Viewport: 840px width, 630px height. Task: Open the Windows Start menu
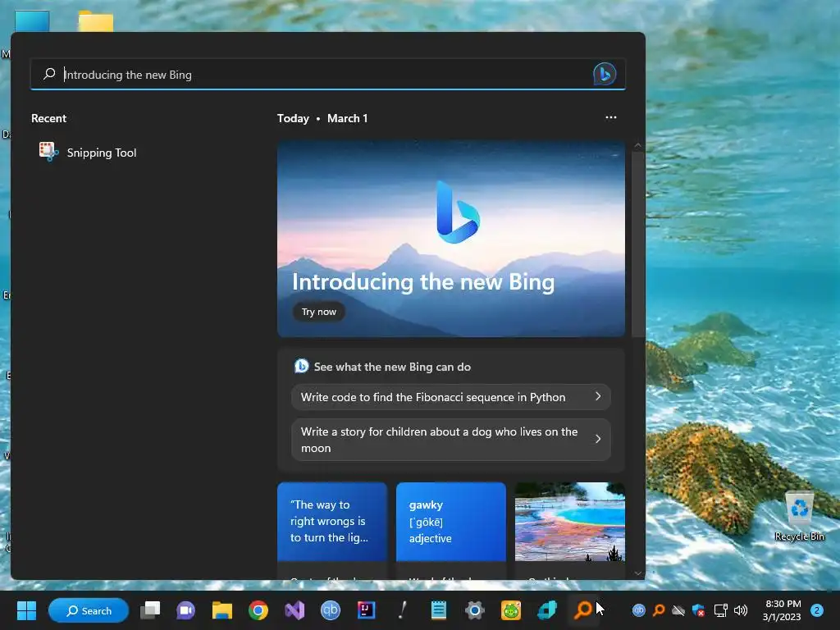tap(26, 610)
